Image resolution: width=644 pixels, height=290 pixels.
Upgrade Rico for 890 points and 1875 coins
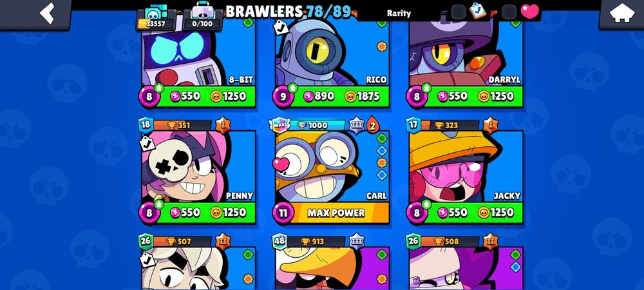coord(332,97)
